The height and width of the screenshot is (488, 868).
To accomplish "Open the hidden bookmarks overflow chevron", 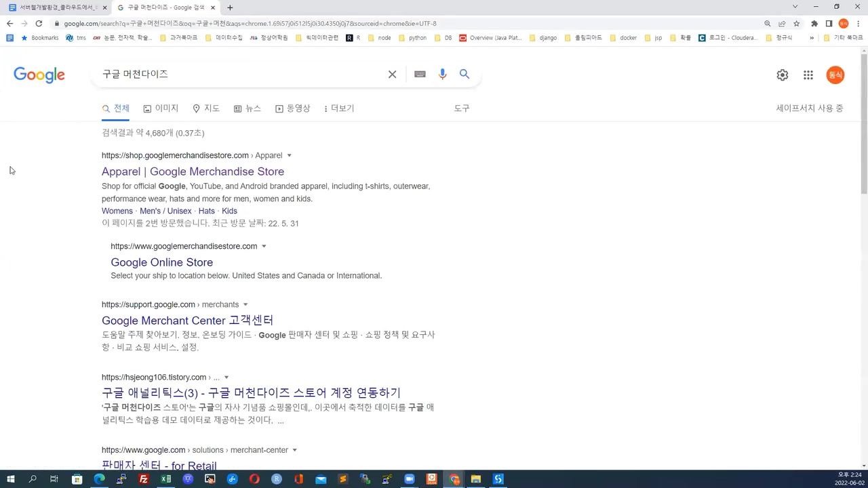I will coord(811,37).
